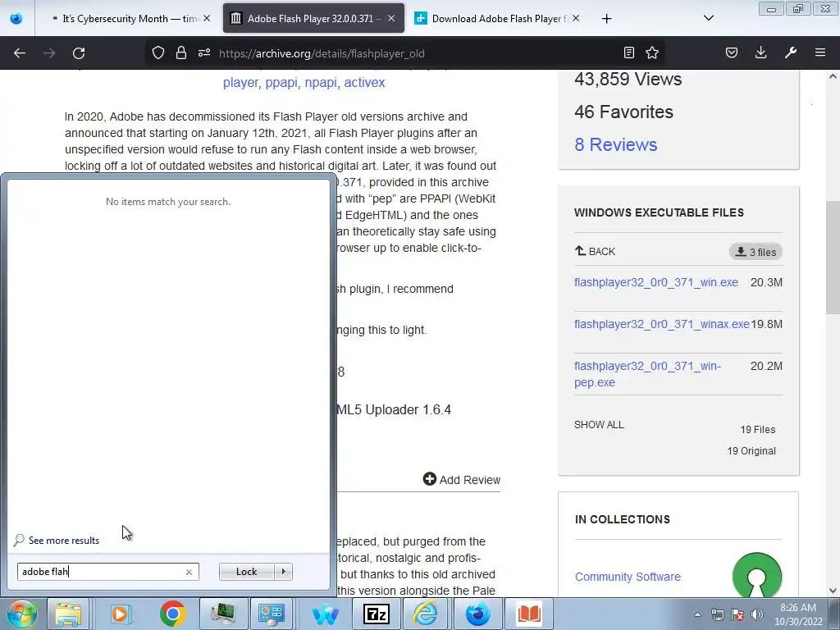Click page vertical scrollbar thumb

(x=833, y=257)
